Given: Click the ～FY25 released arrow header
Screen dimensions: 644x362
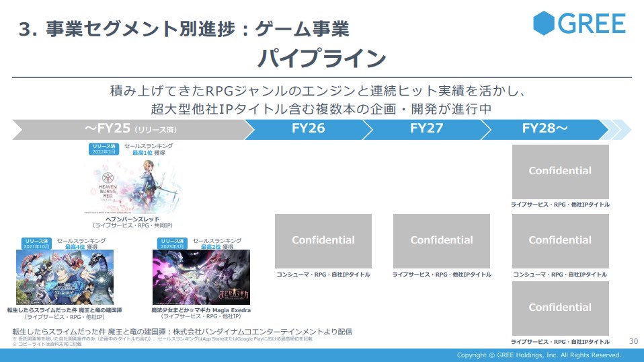Looking at the screenshot, I should (x=132, y=129).
